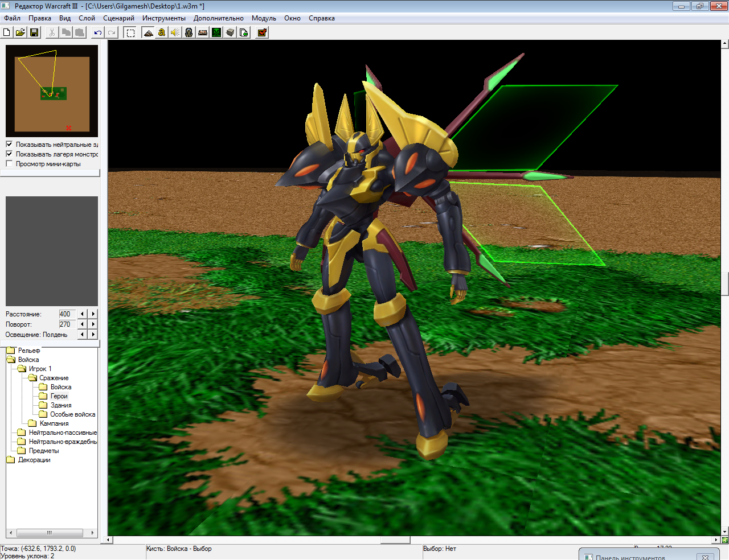Open the Sound Editor
The image size is (729, 560).
[x=175, y=32]
